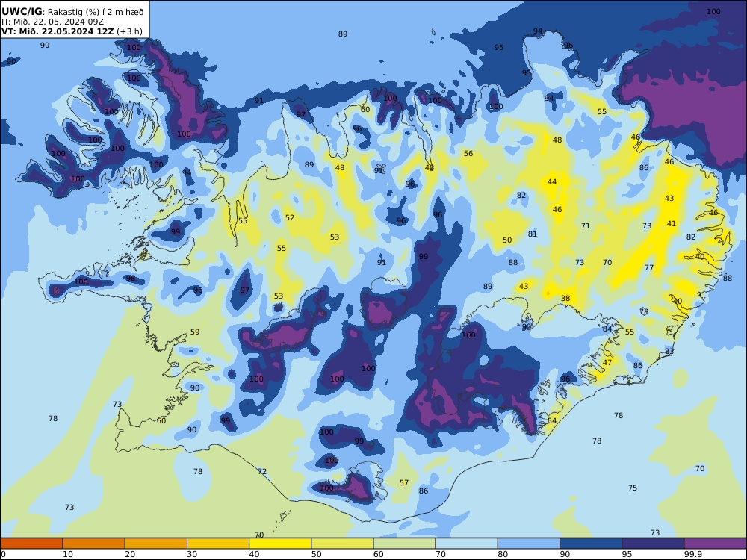Click the humidity value 59 on the map
The image size is (747, 560).
195,332
